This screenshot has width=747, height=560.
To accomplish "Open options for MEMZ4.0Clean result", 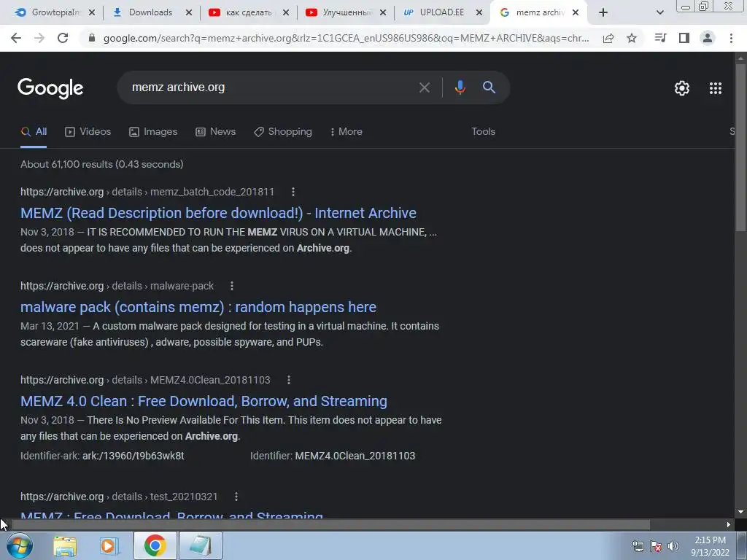I will (x=289, y=380).
